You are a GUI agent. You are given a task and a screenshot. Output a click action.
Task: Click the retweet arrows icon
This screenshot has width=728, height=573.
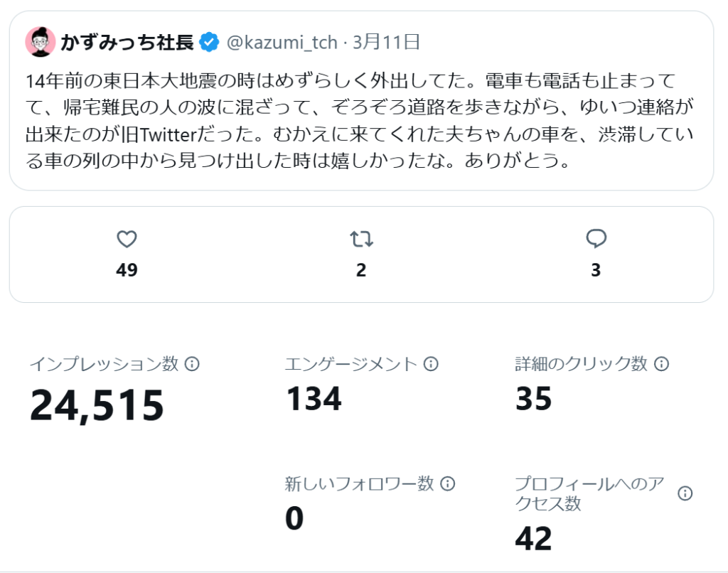click(361, 240)
